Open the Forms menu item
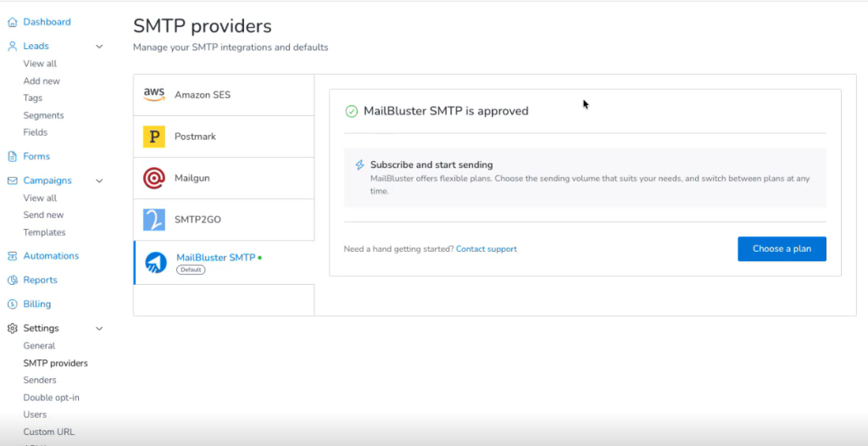This screenshot has height=446, width=868. click(x=36, y=157)
